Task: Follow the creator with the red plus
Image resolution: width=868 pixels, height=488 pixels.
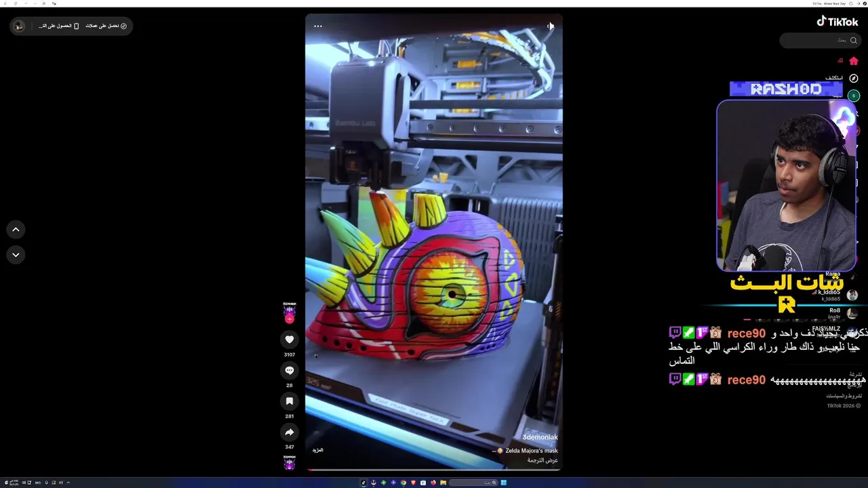Action: click(290, 319)
